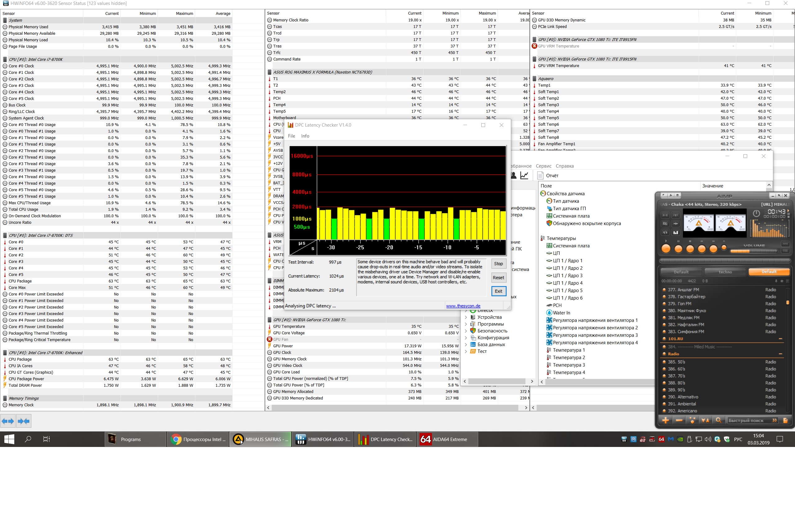Collapse the 101.RU playlist group
795x532 pixels.
pos(780,339)
